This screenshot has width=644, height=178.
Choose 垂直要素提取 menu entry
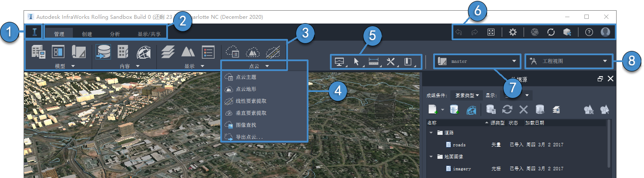pos(264,113)
